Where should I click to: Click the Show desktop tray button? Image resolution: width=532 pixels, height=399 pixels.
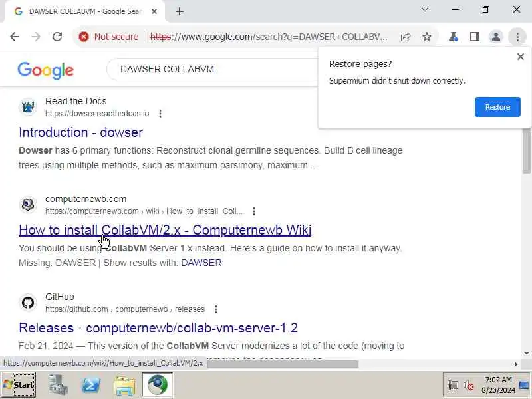525,385
